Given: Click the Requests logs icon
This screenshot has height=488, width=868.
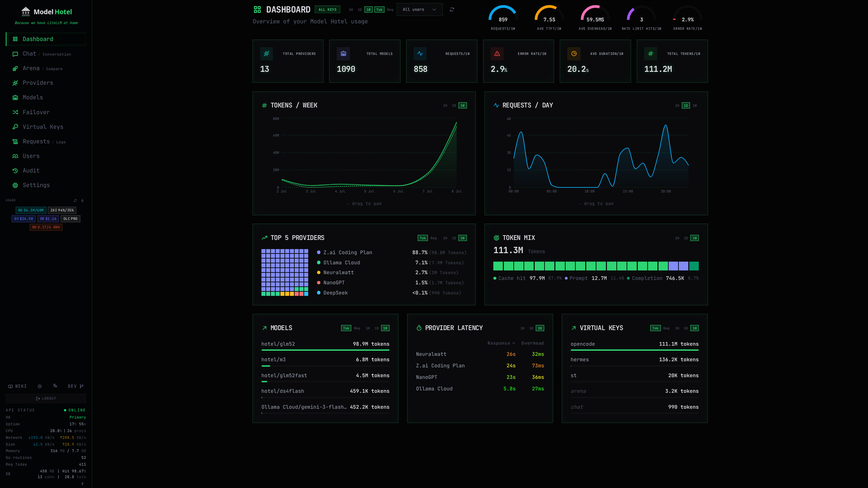Looking at the screenshot, I should click(15, 142).
